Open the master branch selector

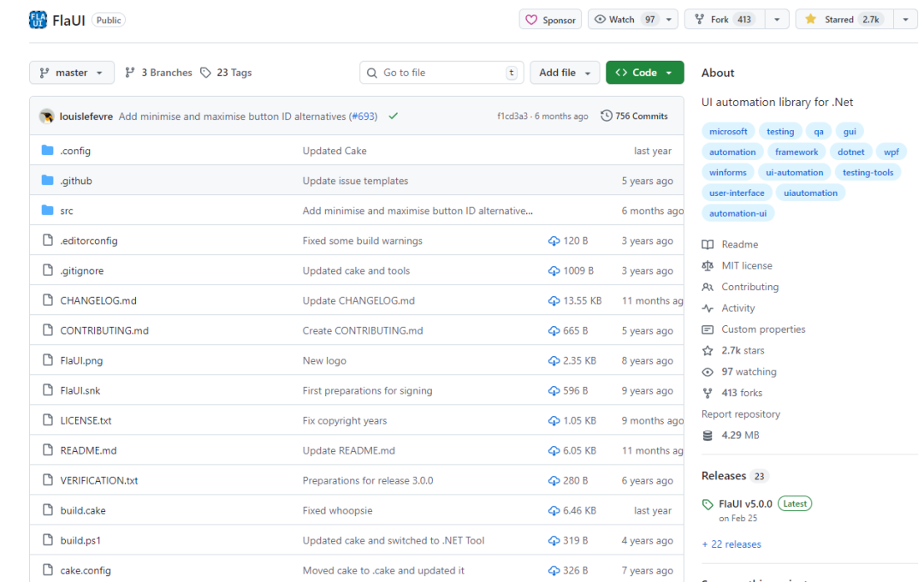point(72,73)
